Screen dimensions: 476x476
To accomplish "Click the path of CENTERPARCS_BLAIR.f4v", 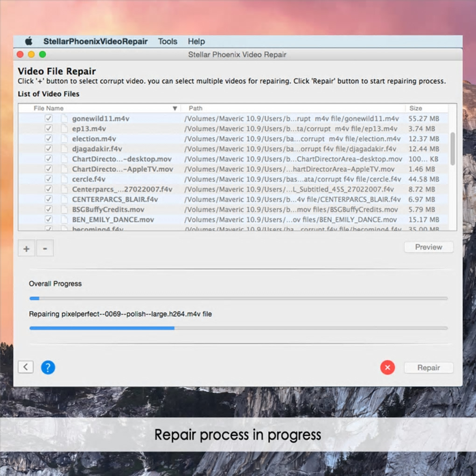I will click(x=293, y=199).
